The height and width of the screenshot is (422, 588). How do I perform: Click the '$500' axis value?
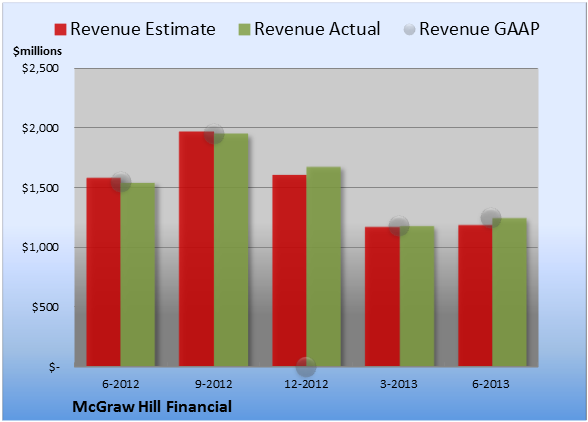[45, 307]
